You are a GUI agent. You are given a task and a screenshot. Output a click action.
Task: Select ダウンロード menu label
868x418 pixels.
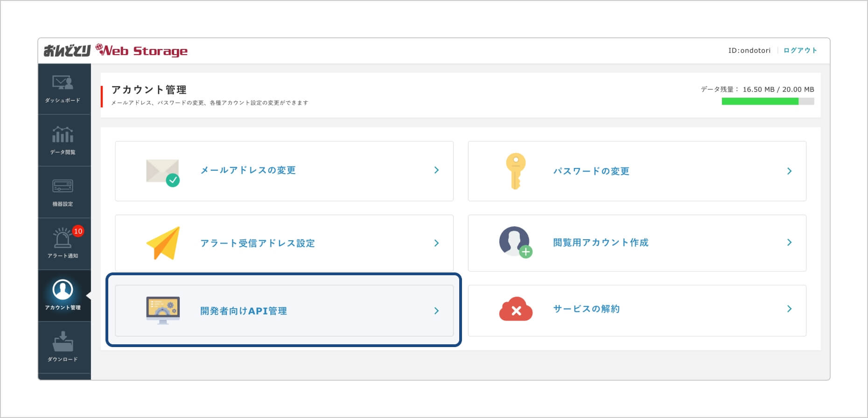(63, 359)
